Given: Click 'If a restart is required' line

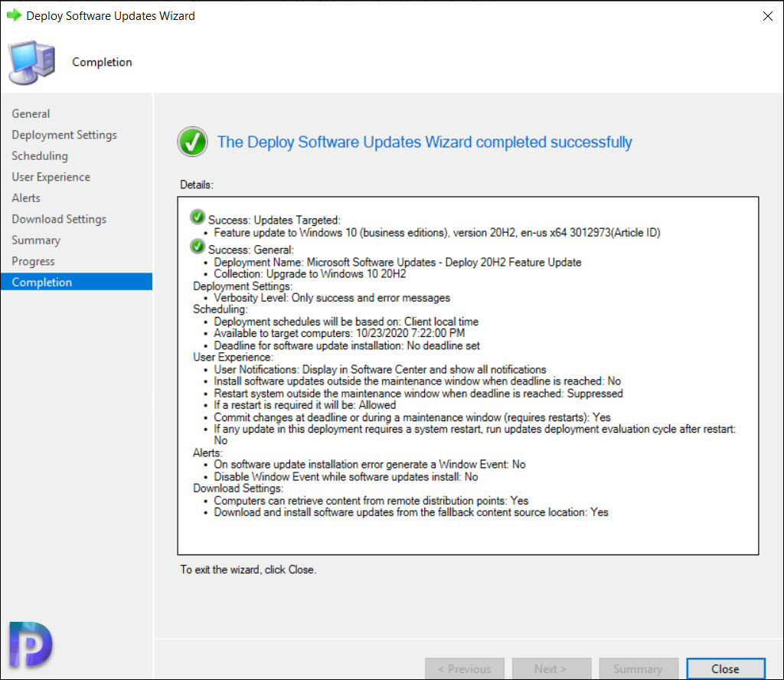Looking at the screenshot, I should tap(305, 405).
